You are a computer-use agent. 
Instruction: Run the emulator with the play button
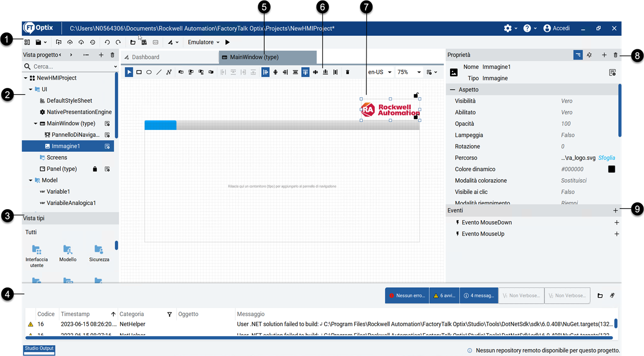pyautogui.click(x=228, y=42)
